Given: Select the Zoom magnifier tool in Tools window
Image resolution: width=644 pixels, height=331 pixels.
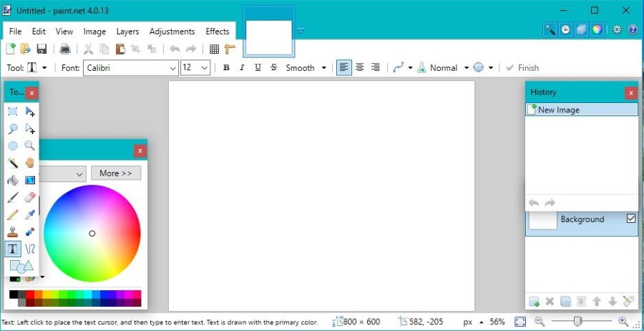Looking at the screenshot, I should [29, 145].
